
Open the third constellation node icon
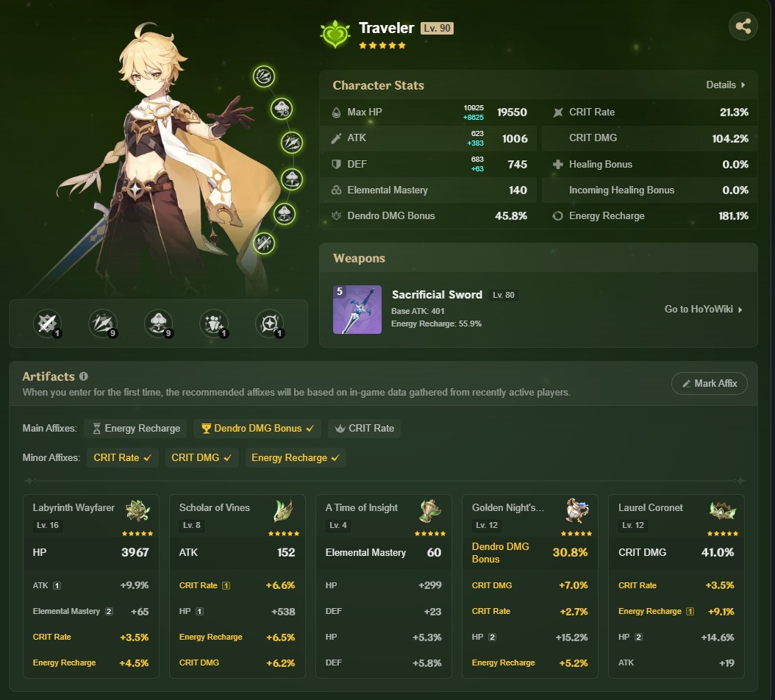(x=292, y=143)
